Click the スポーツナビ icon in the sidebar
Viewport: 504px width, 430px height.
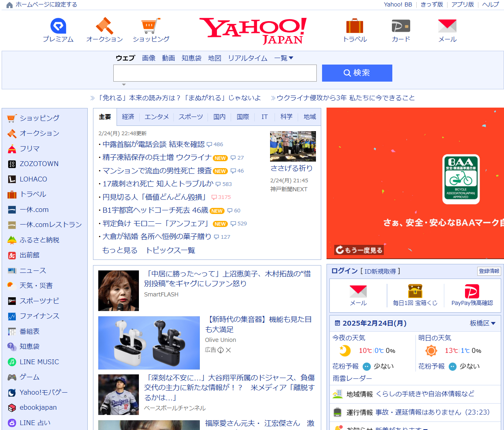click(x=12, y=301)
